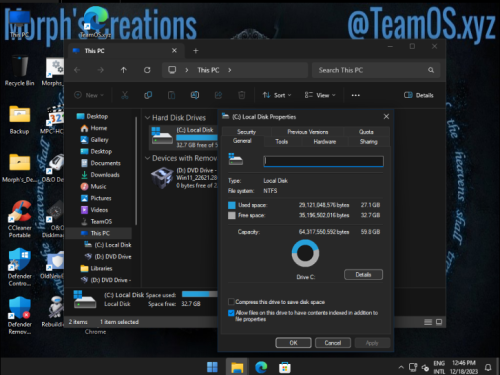Select CCleaner Portable desktop icon
Screen dimensions: 500x375
(x=19, y=219)
